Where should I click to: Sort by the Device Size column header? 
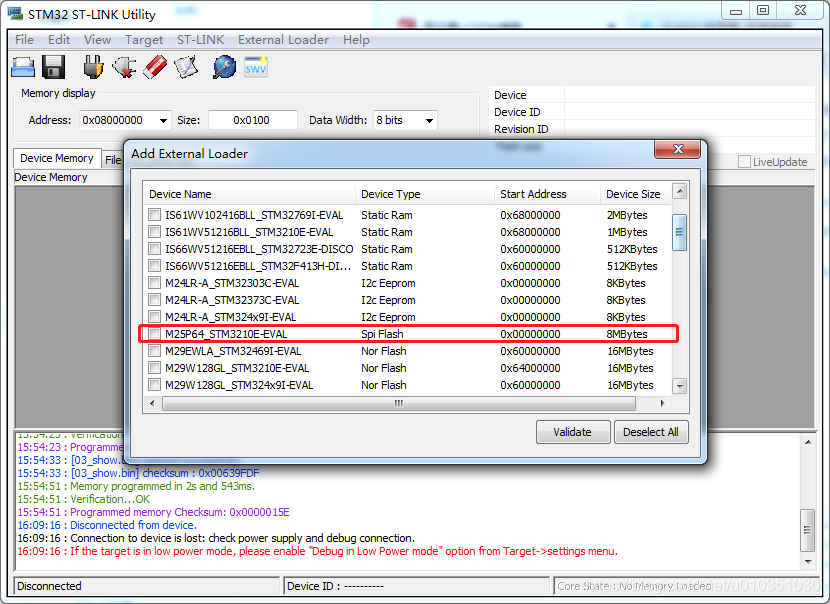pos(636,194)
